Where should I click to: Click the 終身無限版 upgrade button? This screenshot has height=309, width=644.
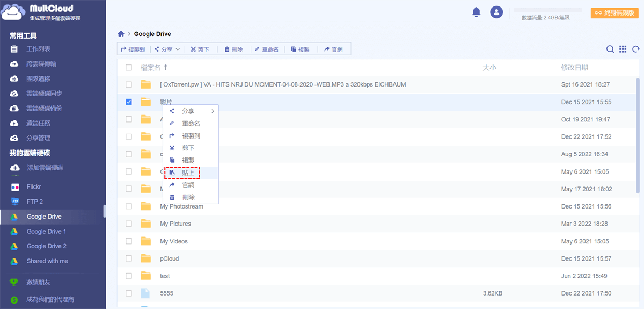coord(614,13)
